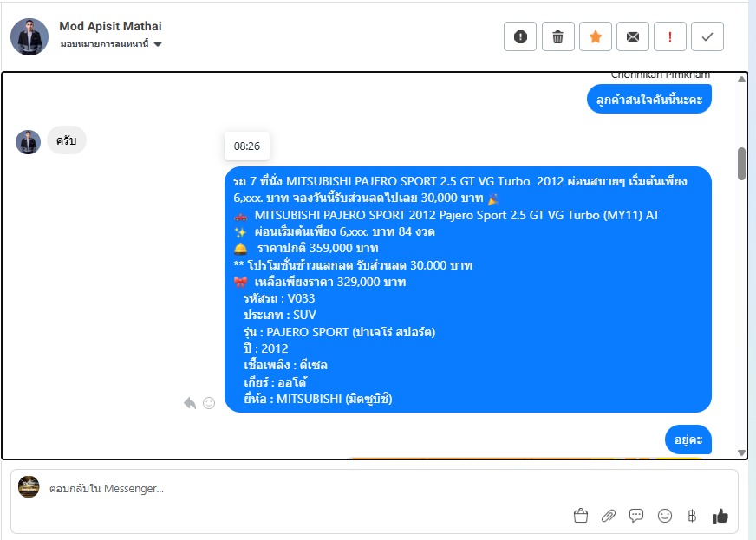Send a thumbs-up like
The width and height of the screenshot is (756, 540).
720,516
